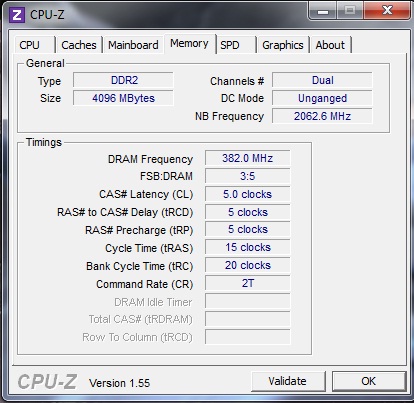Click the DRAM Frequency value 382.0 MHz
414x403 pixels.
[x=248, y=158]
